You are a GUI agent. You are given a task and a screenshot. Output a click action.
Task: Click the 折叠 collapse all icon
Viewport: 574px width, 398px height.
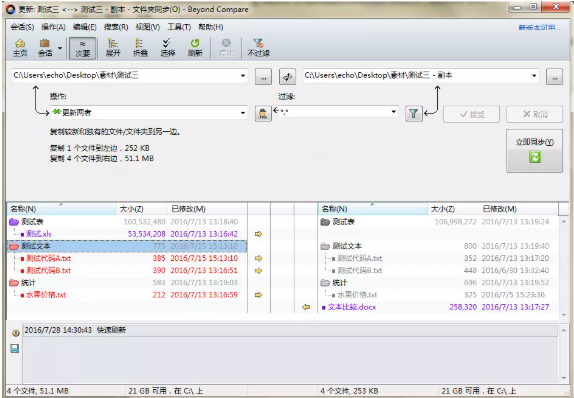140,48
